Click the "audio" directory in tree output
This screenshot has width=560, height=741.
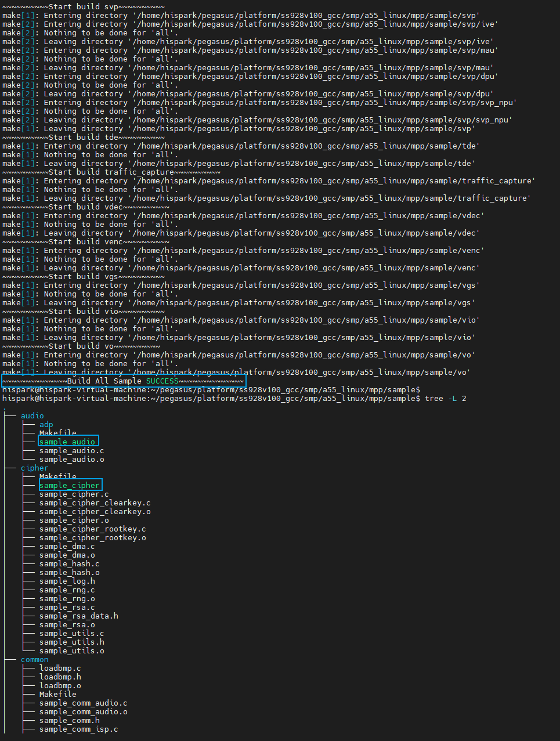32,415
